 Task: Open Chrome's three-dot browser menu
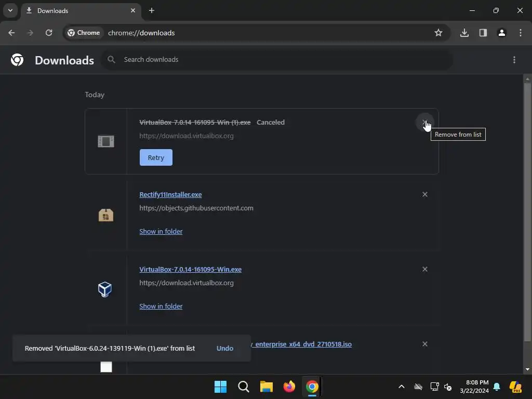coord(521,33)
